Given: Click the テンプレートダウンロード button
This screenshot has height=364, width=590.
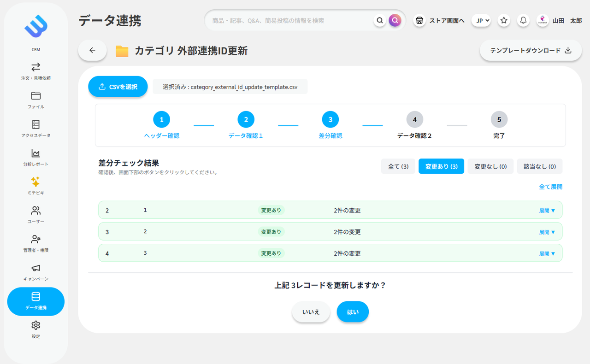Looking at the screenshot, I should [531, 50].
